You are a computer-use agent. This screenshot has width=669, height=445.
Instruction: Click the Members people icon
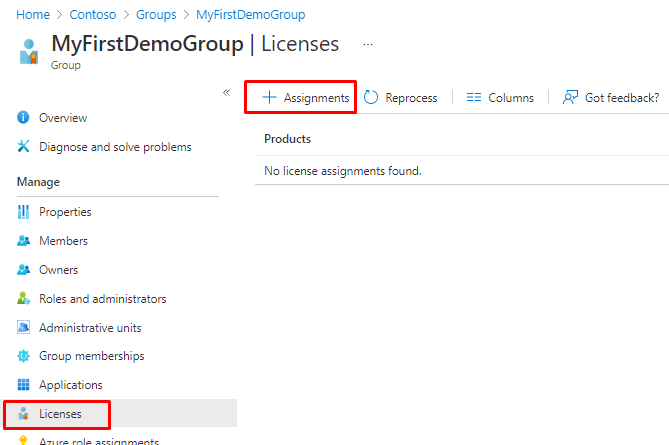click(x=24, y=241)
